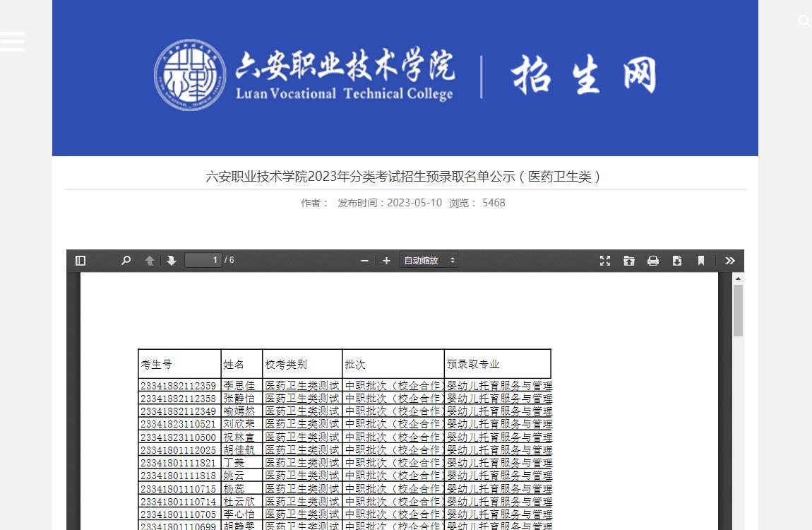Screen dimensions: 812x530
Task: Expand the PDF tools double-arrow menu
Action: tap(730, 261)
